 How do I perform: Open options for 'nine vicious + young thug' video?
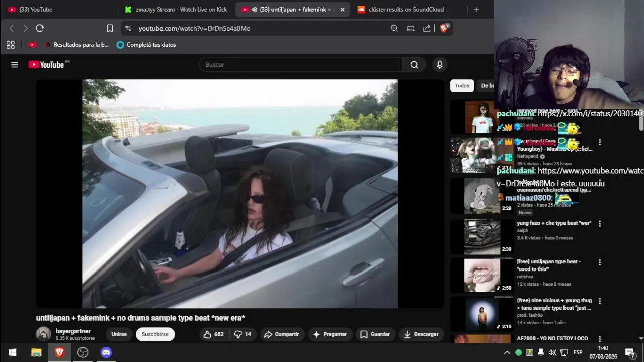pyautogui.click(x=599, y=301)
